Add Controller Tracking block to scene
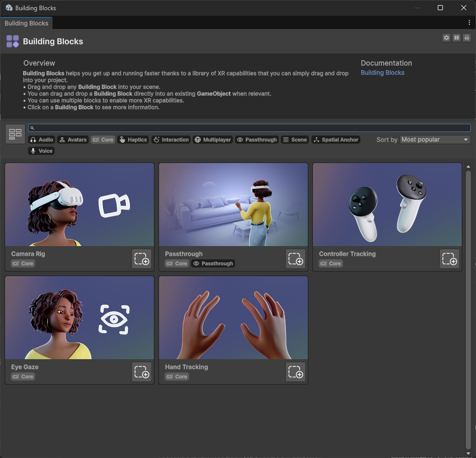This screenshot has width=476, height=458. tap(449, 259)
